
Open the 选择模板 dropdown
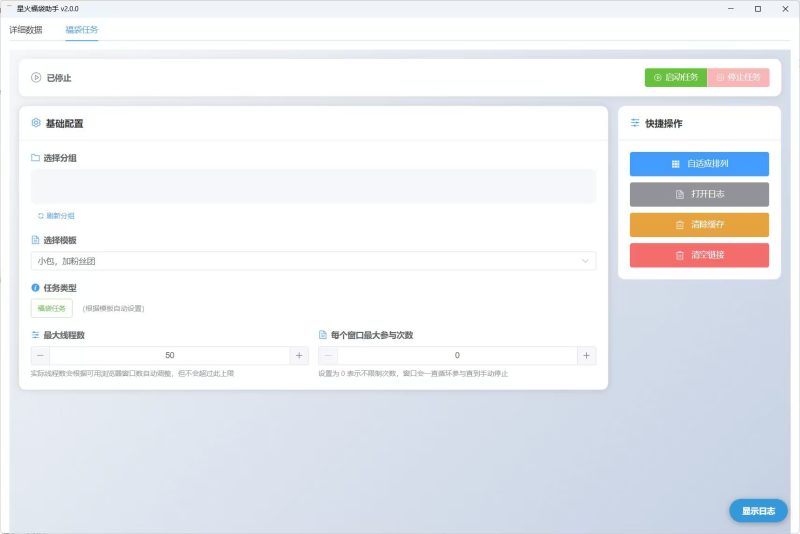pos(313,261)
